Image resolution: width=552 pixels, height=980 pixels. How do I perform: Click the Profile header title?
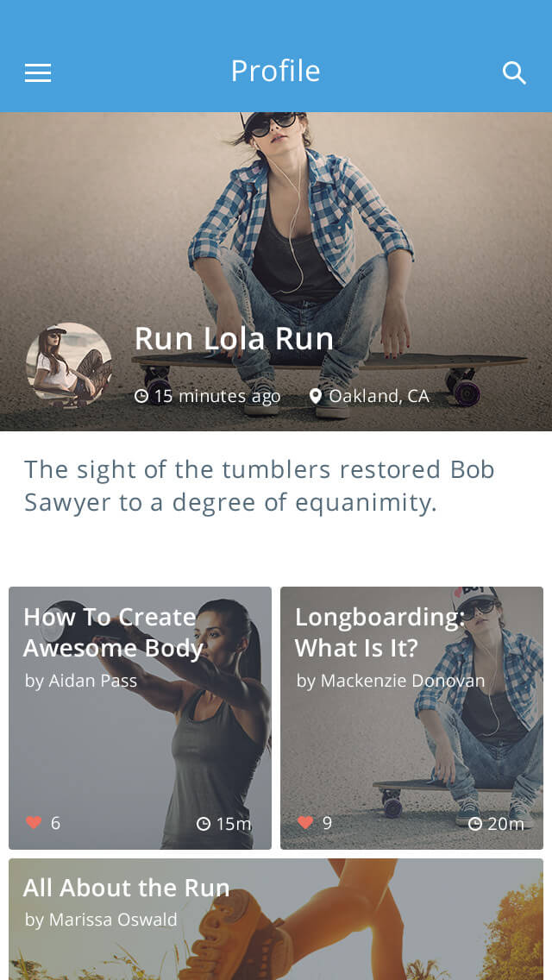[x=275, y=71]
